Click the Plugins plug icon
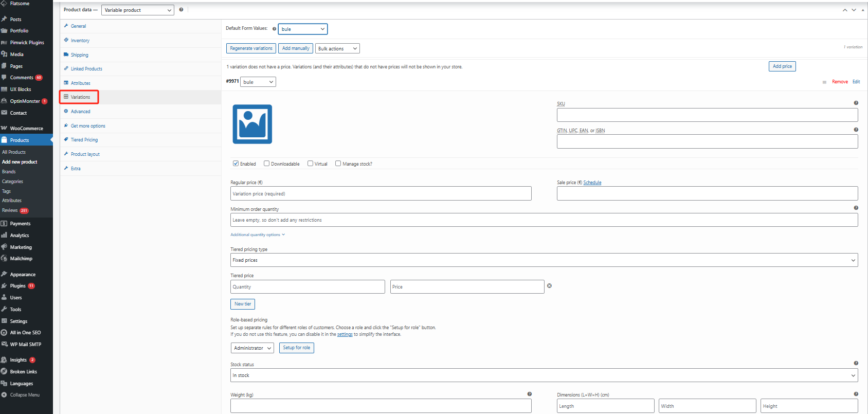The image size is (868, 414). pos(4,285)
